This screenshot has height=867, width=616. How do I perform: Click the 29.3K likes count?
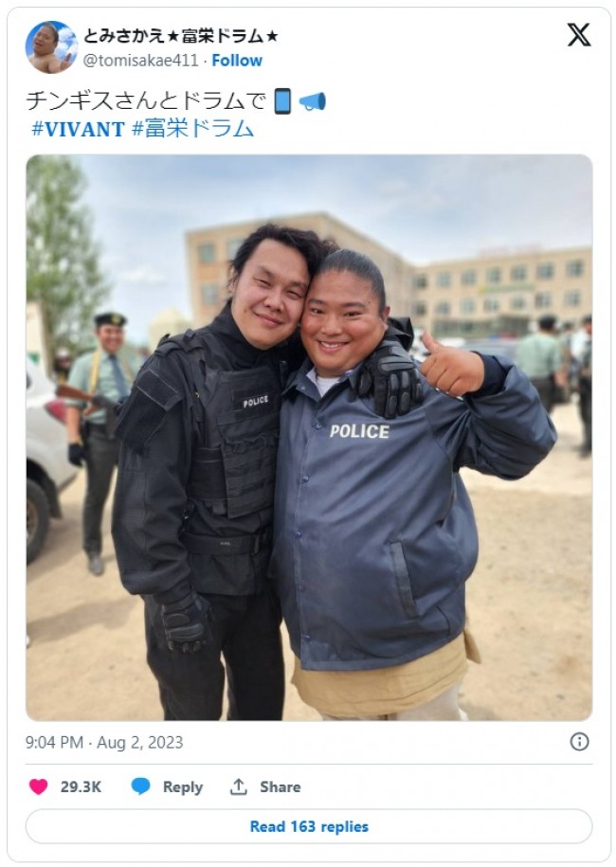pos(81,786)
